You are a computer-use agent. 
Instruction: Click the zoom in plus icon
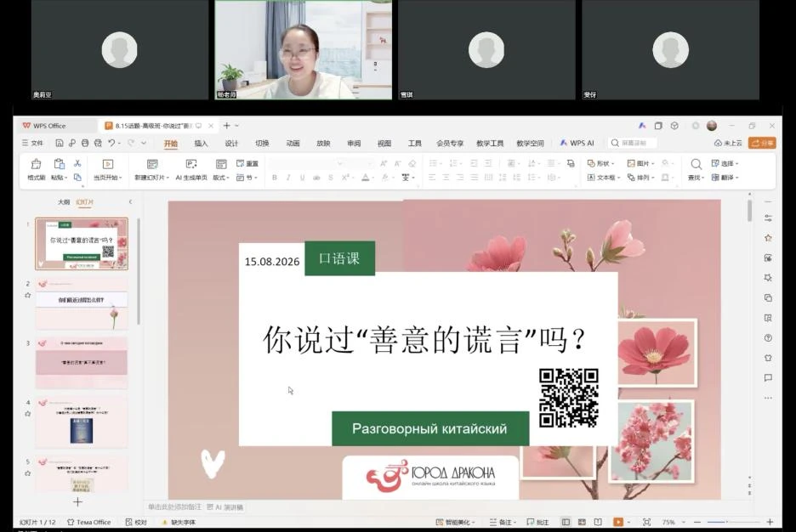point(770,522)
